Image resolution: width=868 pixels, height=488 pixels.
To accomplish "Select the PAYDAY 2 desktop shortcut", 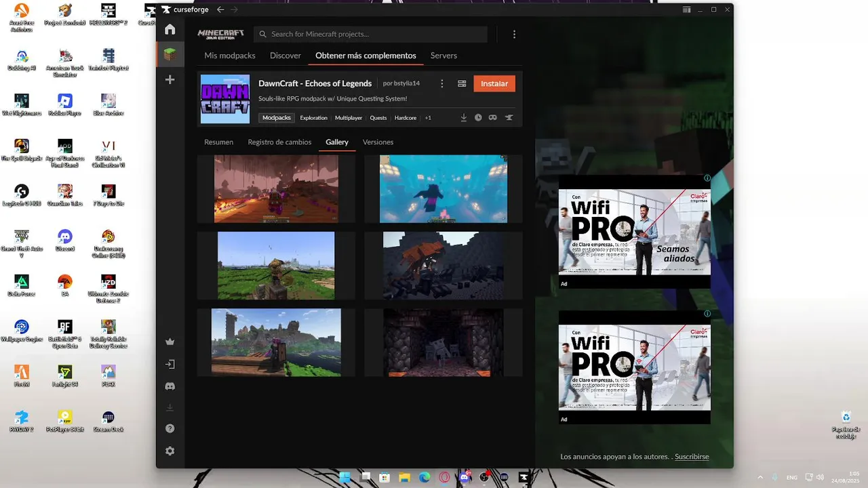I will point(21,421).
